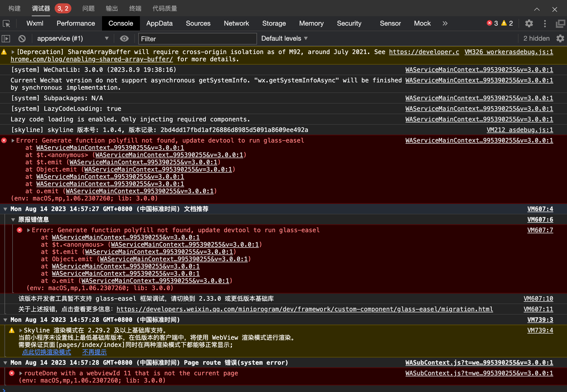The height and width of the screenshot is (392, 567).
Task: Clear the console with the ban icon
Action: tap(22, 39)
